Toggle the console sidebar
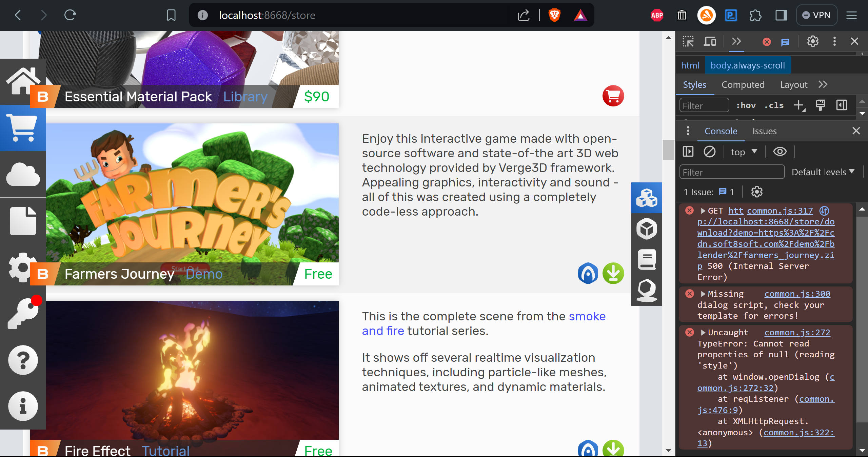The height and width of the screenshot is (457, 868). coord(688,152)
